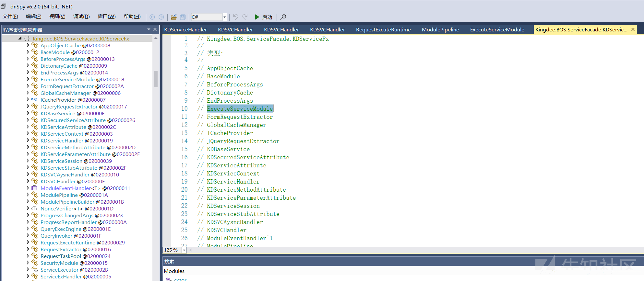
Task: Select the FormRequestExtractor tree item
Action: [x=82, y=86]
